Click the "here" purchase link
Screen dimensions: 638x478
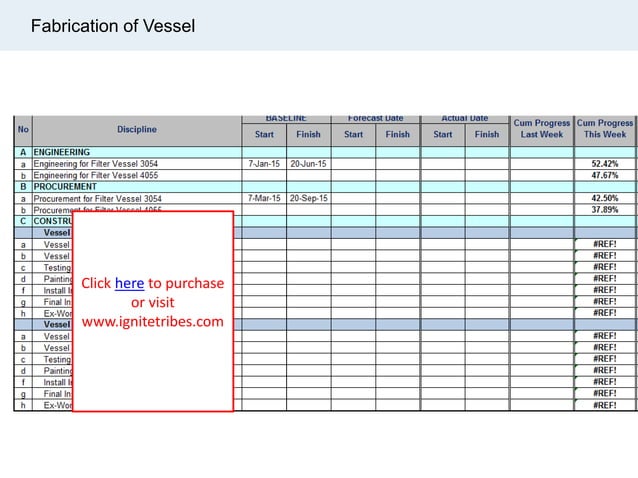tap(129, 283)
